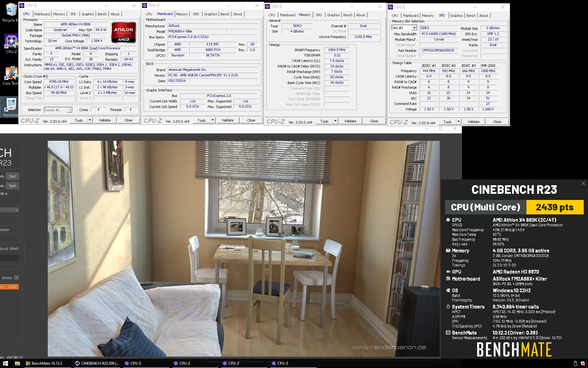Viewport: 588px width, 368px height.
Task: Open the Core Temp desktop icon
Action: pyautogui.click(x=10, y=75)
